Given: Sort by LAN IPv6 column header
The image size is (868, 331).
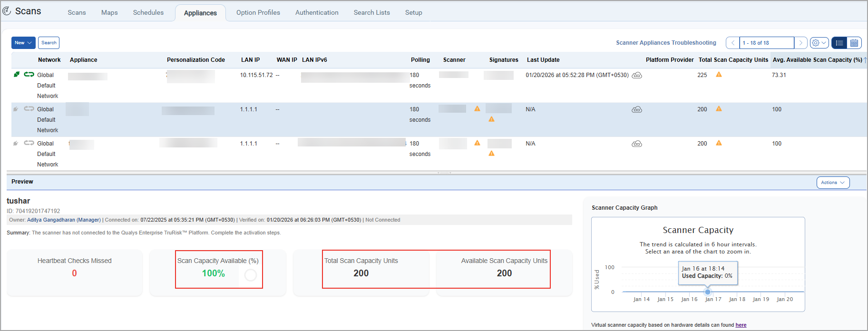Looking at the screenshot, I should pyautogui.click(x=314, y=60).
